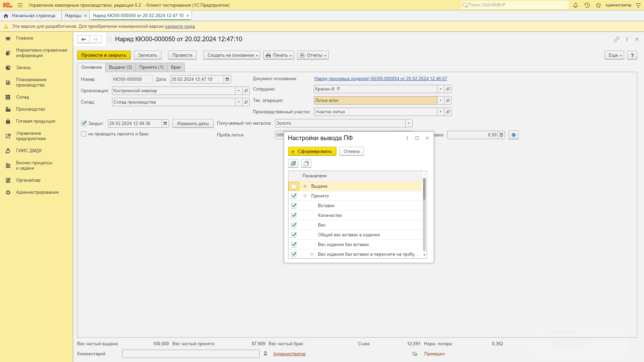Open calculator for 0,00 field
The height and width of the screenshot is (362, 644).
click(x=501, y=135)
